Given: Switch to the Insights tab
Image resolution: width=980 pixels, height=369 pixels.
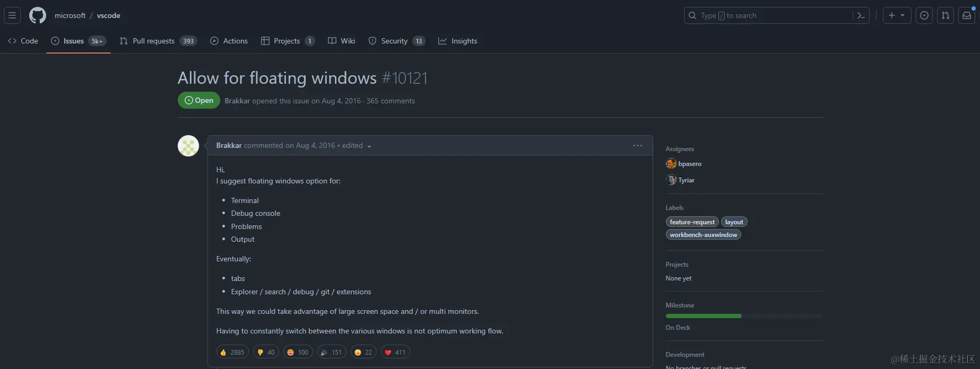Looking at the screenshot, I should tap(457, 41).
